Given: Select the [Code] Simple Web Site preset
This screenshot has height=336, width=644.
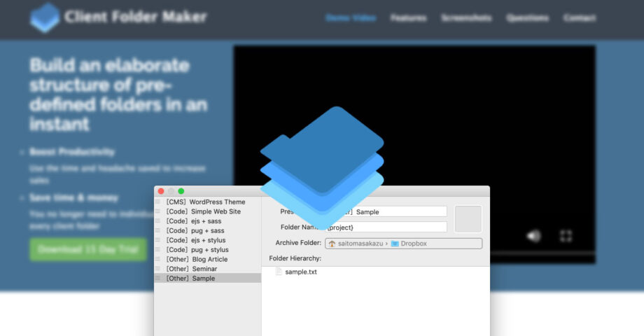Looking at the screenshot, I should (x=208, y=211).
